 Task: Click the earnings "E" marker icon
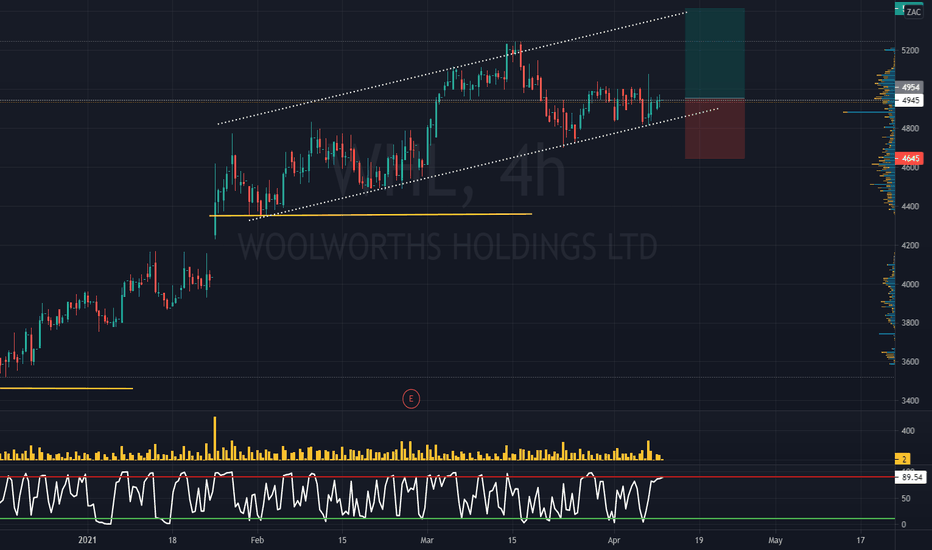click(x=411, y=398)
